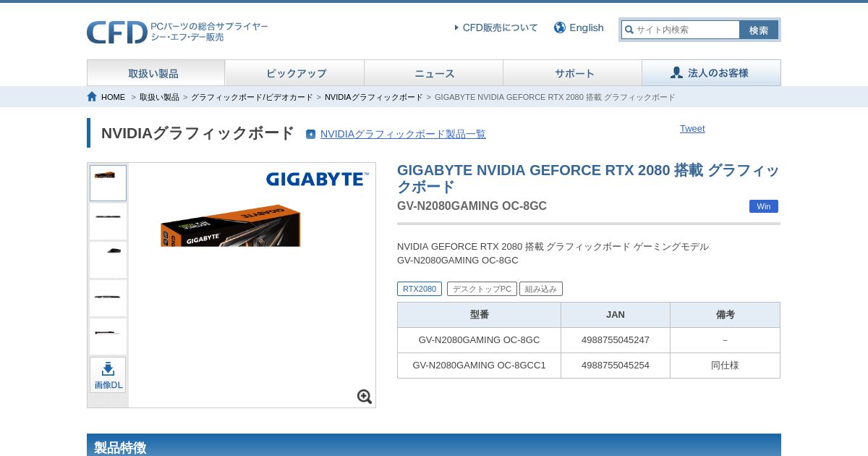This screenshot has height=456, width=868.
Task: Click the Win badge
Action: click(x=764, y=206)
